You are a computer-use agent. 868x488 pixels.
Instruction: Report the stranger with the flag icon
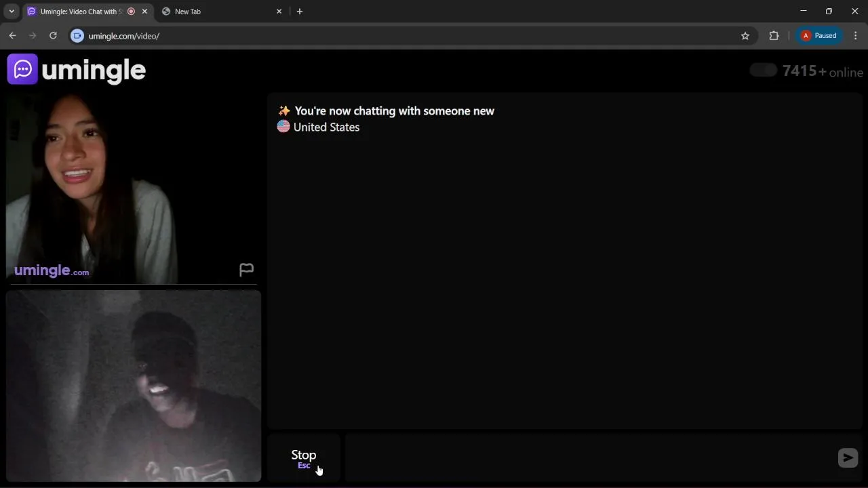pos(246,270)
